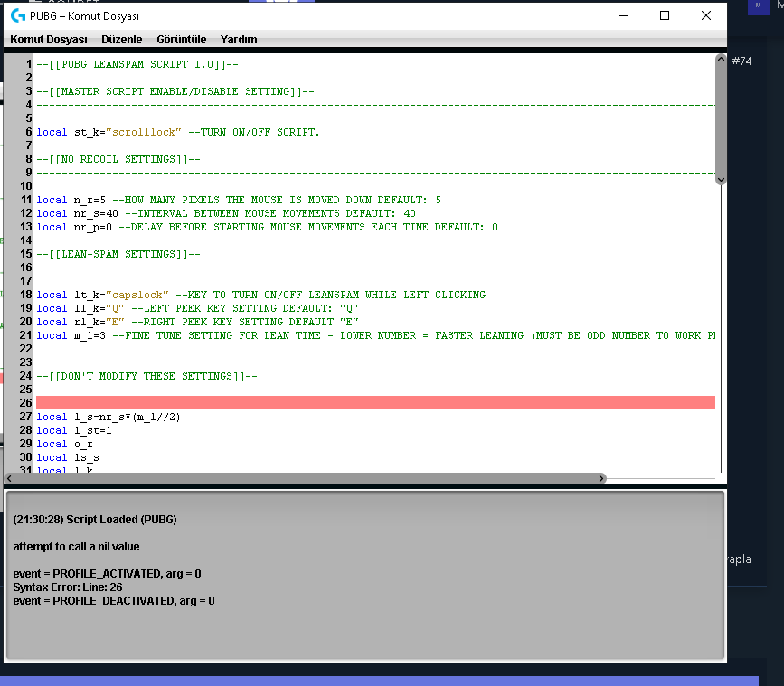Click the vertical scrollbar thumb in editor
The image size is (784, 686).
pos(721,119)
